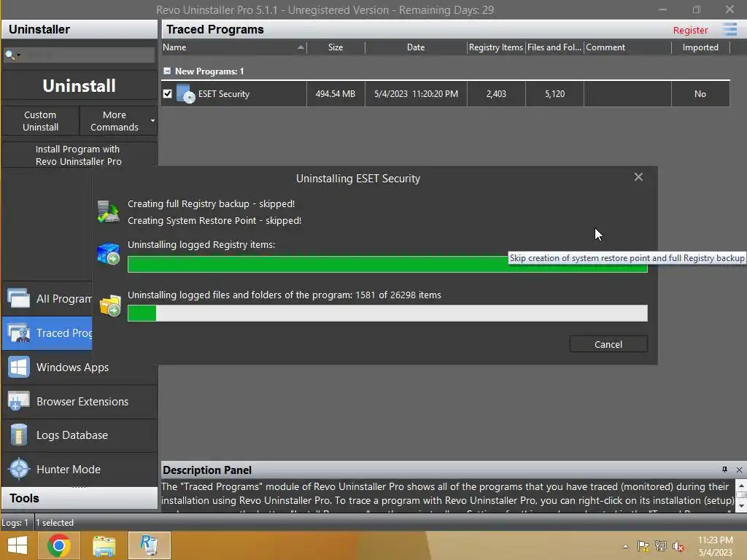The height and width of the screenshot is (560, 747).
Task: Click the 2,403 registry items cell
Action: pyautogui.click(x=496, y=94)
